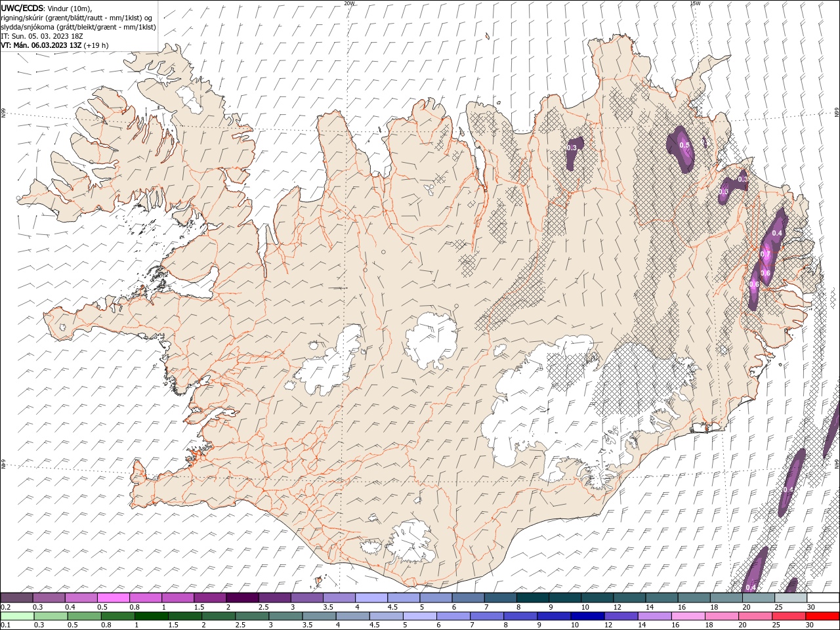
Task: Pick the pure red 30 swatch, lower scale
Action: coord(823,616)
